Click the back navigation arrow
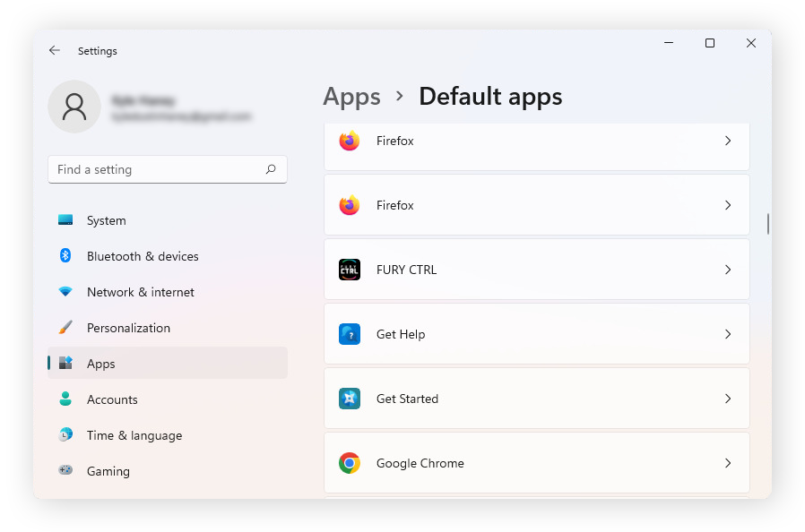 (54, 51)
